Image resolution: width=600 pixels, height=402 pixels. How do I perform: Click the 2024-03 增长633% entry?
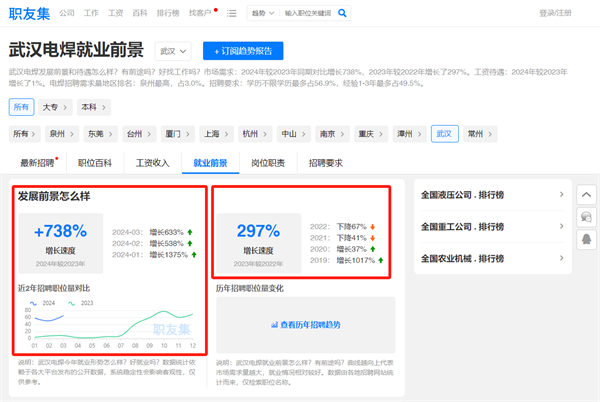pos(152,232)
